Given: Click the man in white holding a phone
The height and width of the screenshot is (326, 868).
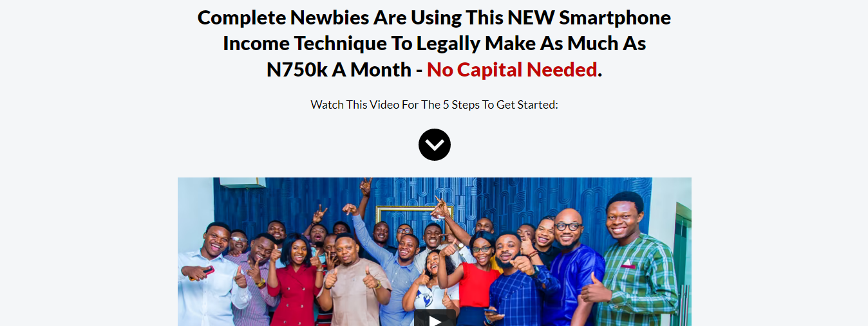Looking at the screenshot, I should pos(211,276).
